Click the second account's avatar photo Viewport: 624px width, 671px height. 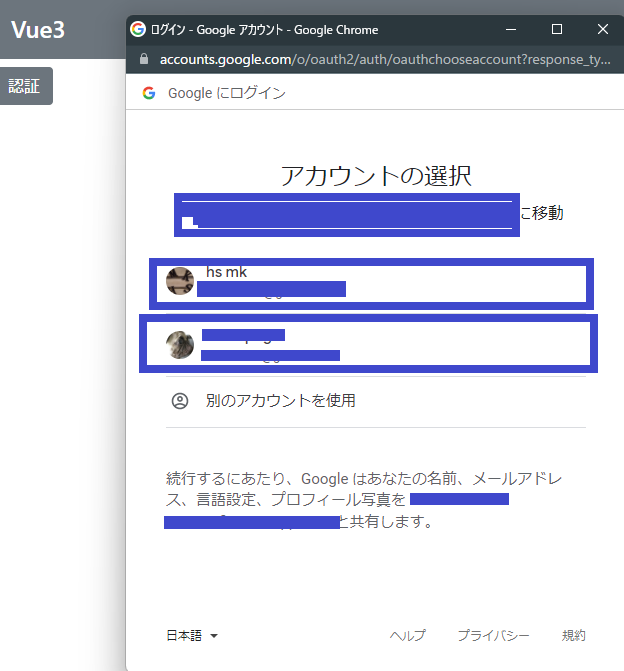coord(180,344)
